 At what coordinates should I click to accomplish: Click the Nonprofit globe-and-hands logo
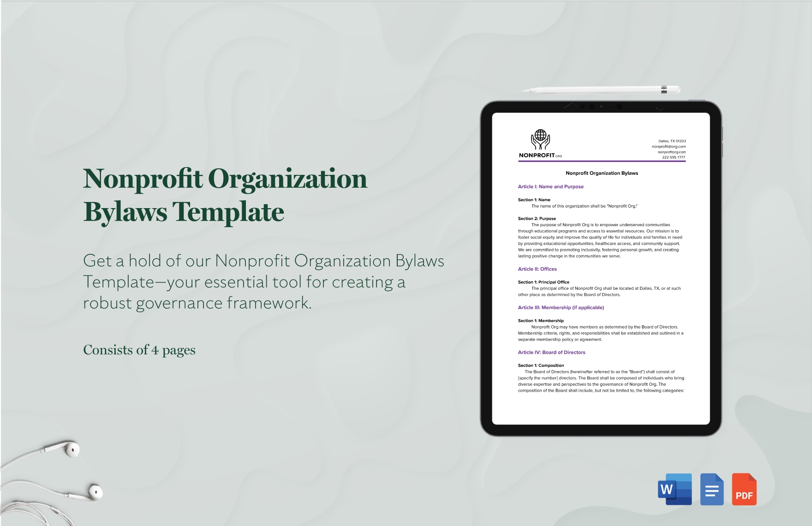(x=540, y=139)
